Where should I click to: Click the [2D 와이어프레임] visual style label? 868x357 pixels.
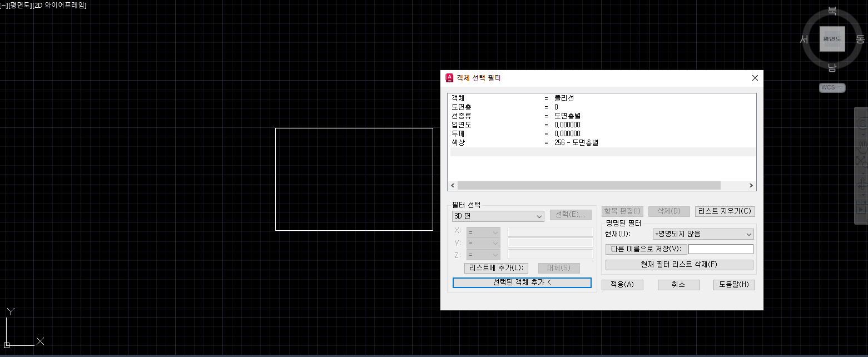(59, 5)
